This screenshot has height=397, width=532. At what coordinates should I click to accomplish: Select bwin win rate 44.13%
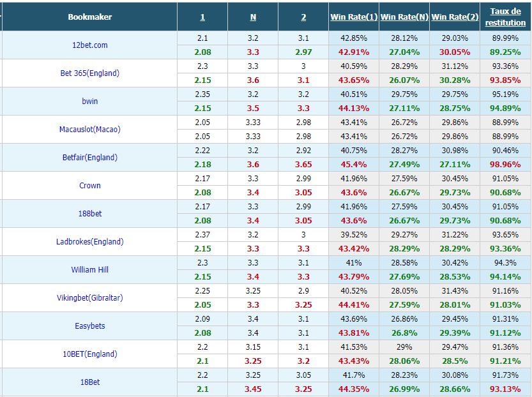click(x=354, y=109)
